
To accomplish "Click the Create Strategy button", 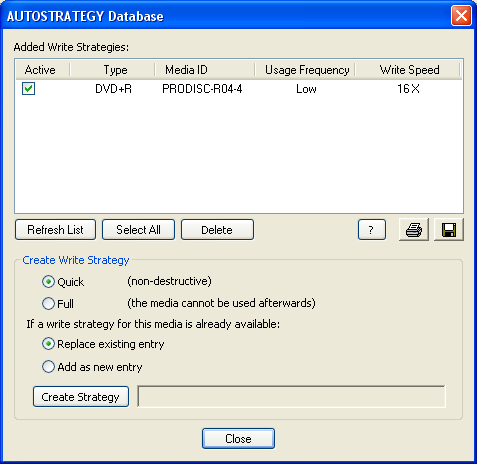I will pyautogui.click(x=81, y=397).
